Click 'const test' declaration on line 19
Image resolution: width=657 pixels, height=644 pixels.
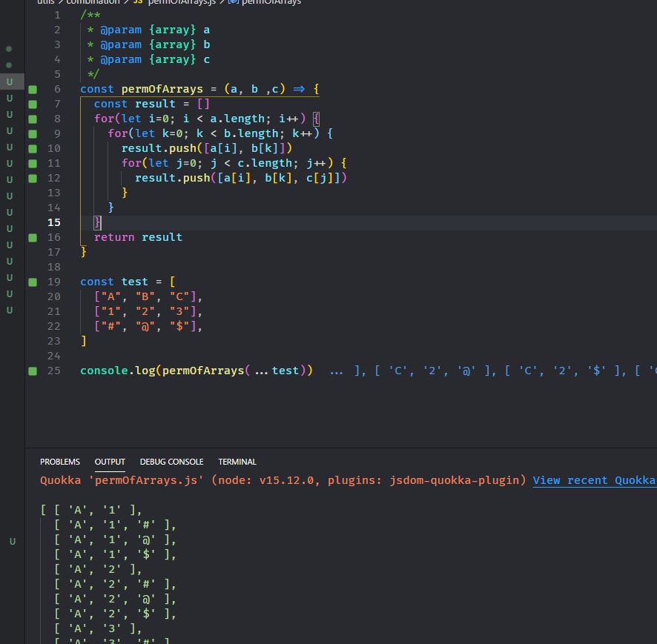click(x=114, y=282)
